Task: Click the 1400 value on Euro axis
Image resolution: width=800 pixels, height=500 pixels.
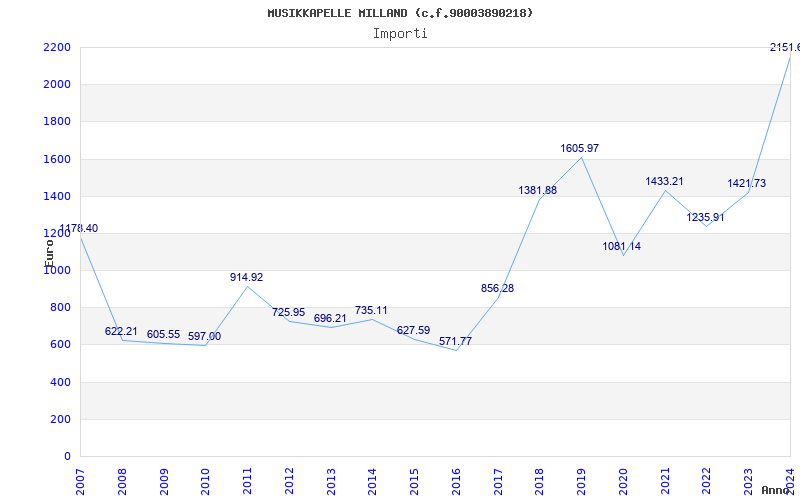Action: (57, 196)
